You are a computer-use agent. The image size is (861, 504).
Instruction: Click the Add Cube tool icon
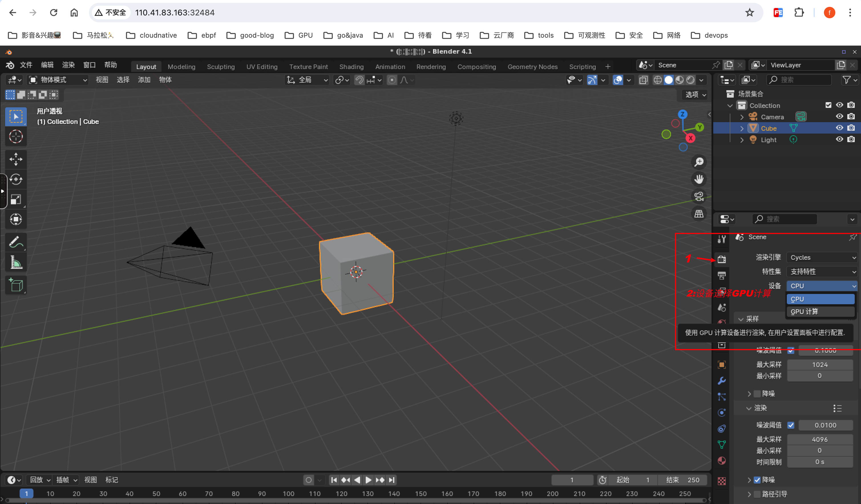[x=16, y=285]
